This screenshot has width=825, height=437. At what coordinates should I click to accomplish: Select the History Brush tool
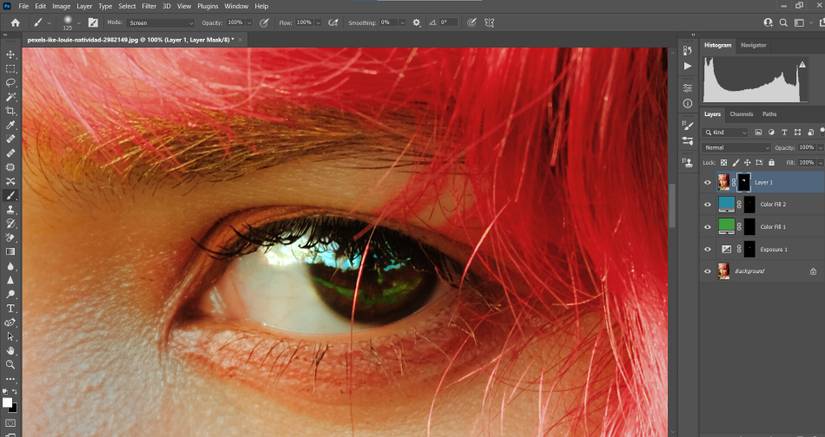tap(11, 224)
